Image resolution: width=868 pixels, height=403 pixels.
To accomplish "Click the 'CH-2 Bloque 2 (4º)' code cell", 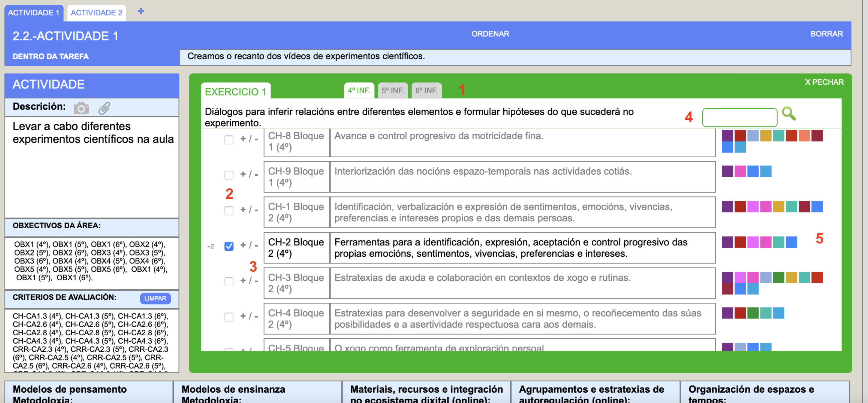I will [296, 247].
